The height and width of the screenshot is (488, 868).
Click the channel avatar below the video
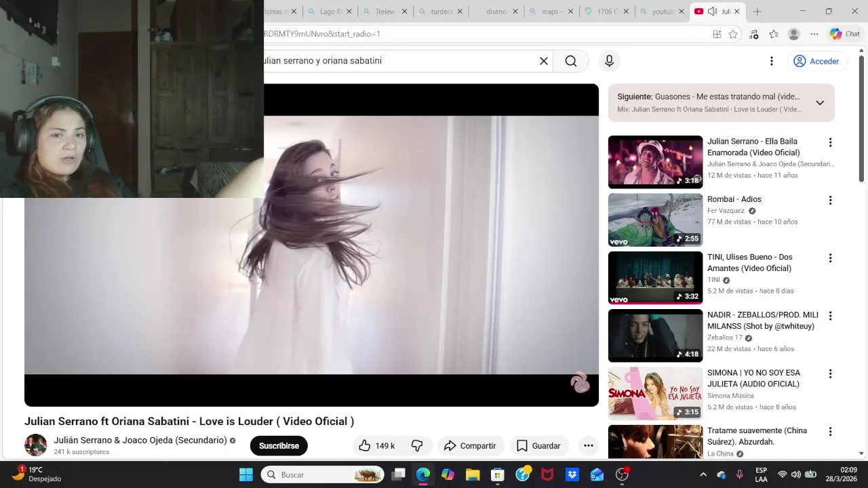(35, 445)
